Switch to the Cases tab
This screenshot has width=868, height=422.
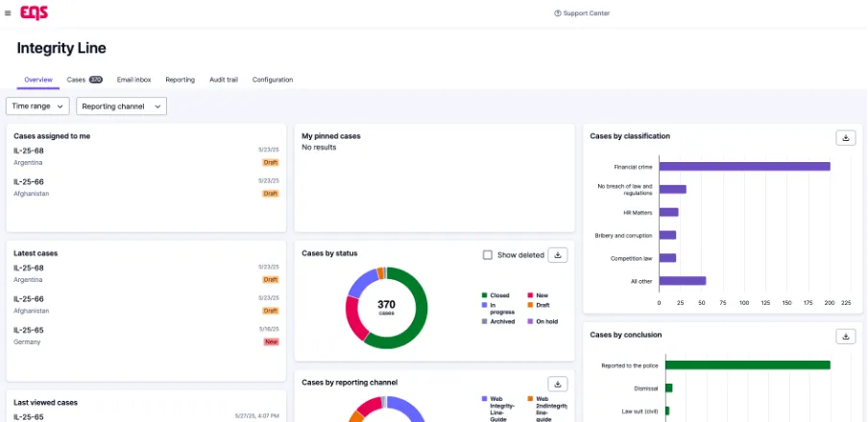(x=84, y=80)
